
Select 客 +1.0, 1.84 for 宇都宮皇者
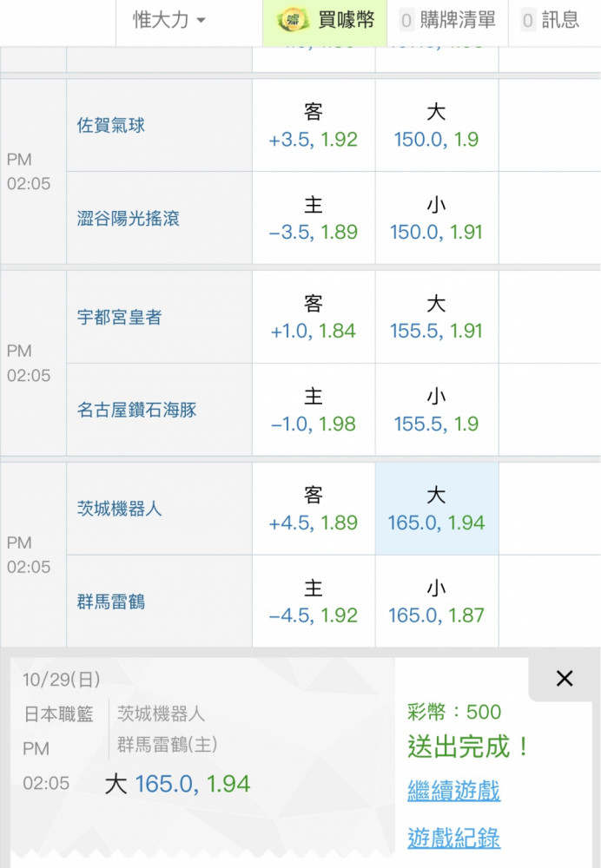click(x=314, y=317)
